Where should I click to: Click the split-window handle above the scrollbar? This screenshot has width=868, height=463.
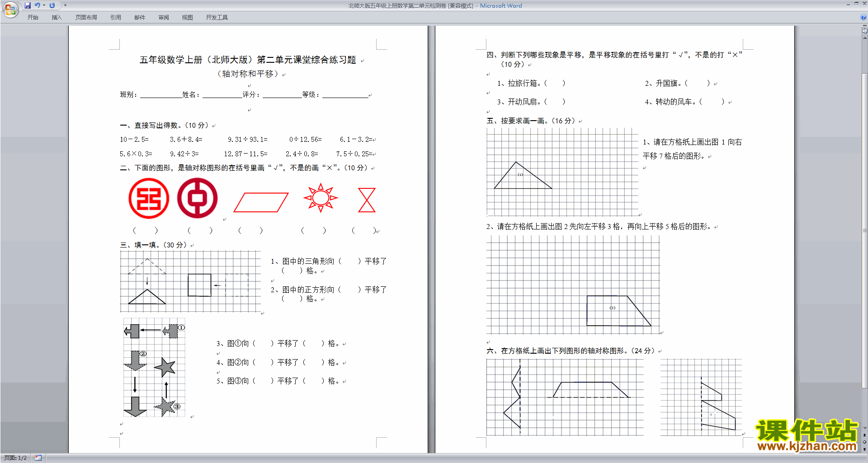tap(864, 26)
